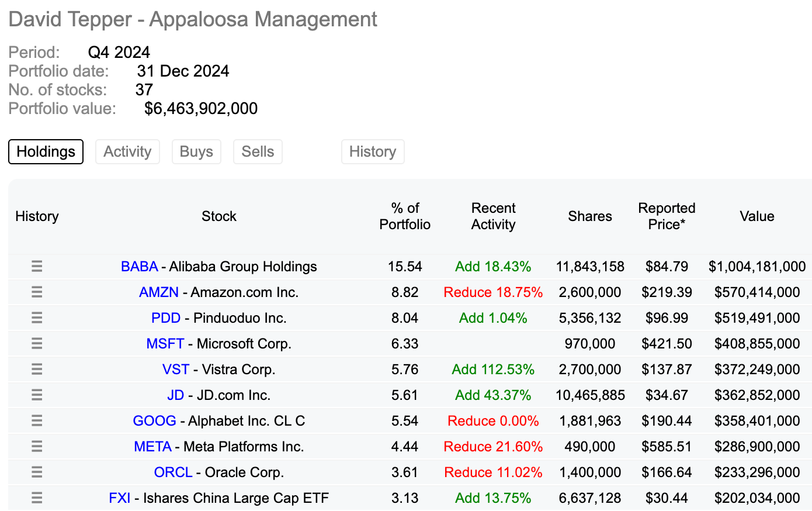
Task: Click the 'Add 112.53%' activity cell
Action: point(493,370)
